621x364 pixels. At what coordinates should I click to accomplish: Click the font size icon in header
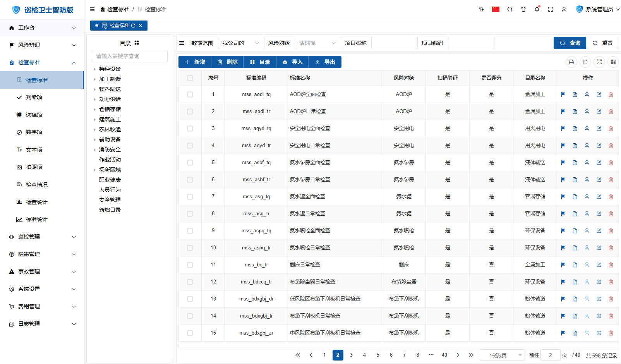point(481,9)
